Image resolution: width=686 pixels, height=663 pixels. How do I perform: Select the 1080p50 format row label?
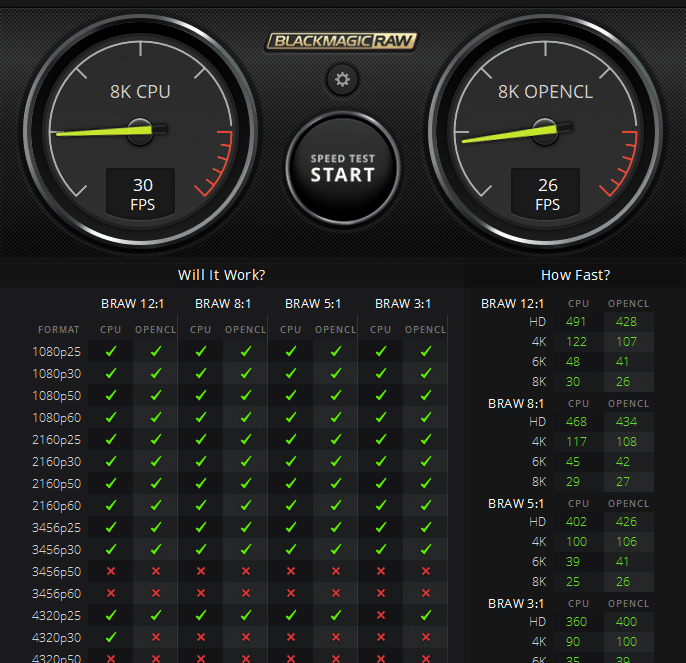pos(56,396)
